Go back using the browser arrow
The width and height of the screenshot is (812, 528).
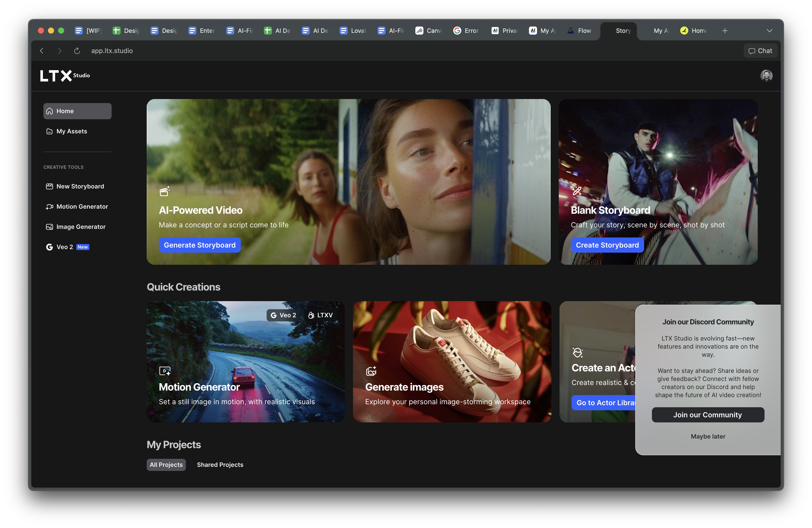click(42, 51)
